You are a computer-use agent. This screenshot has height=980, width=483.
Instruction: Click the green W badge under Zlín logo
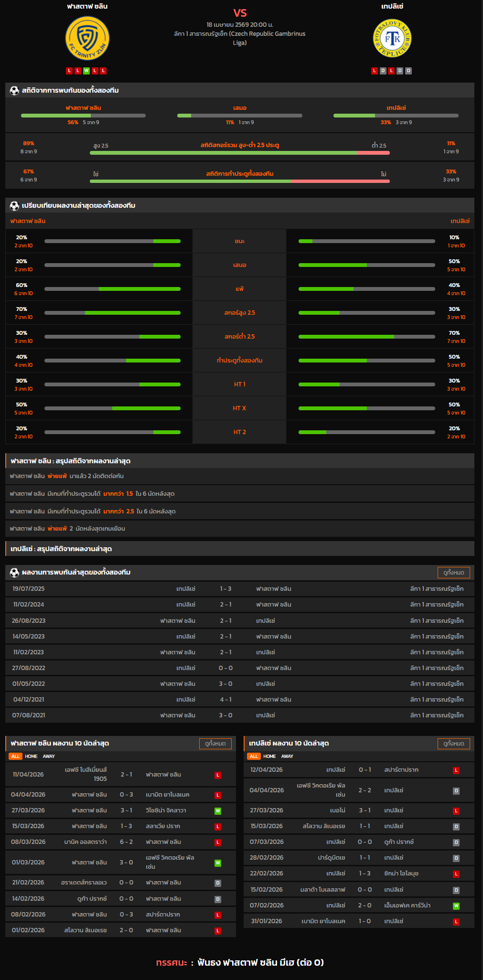pos(86,71)
